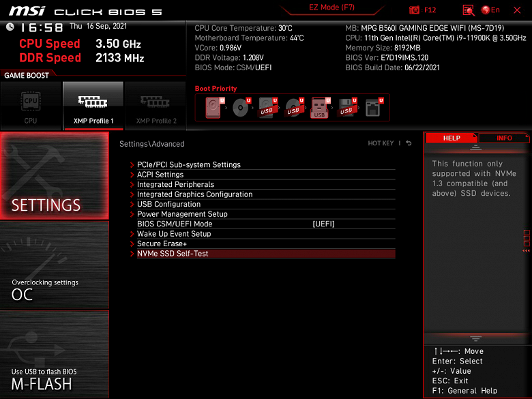This screenshot has width=532, height=399.
Task: Open PCIe/PCI Sub-system Settings
Action: [266, 164]
